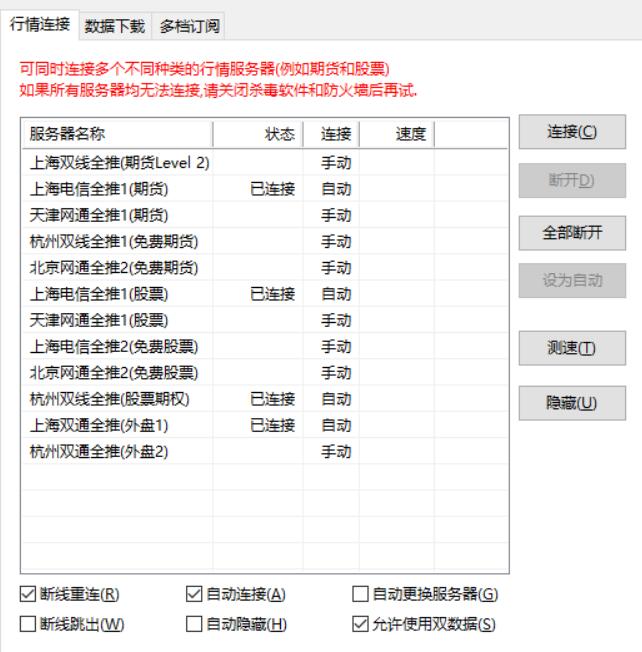Select server 天津网通全推1(股票)

click(x=99, y=320)
